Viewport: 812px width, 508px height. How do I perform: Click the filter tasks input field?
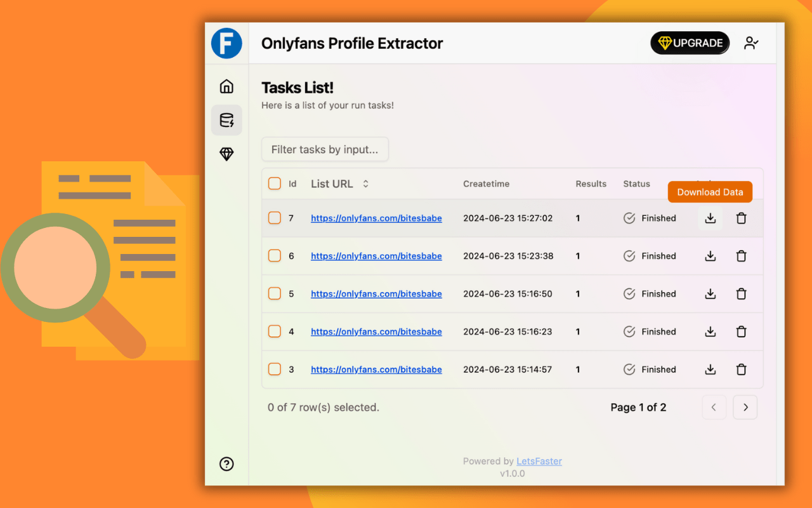[x=325, y=149]
